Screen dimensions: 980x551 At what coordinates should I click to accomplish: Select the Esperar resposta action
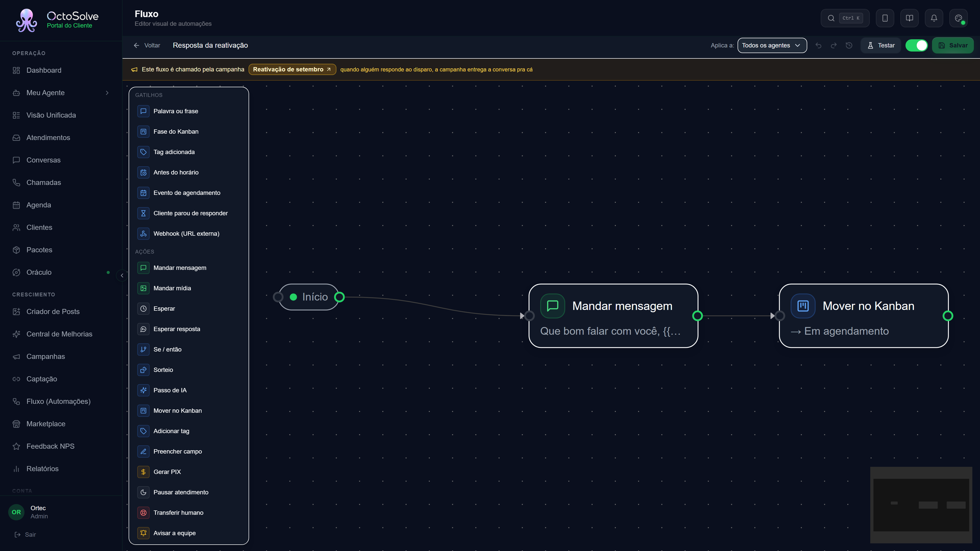tap(189, 329)
